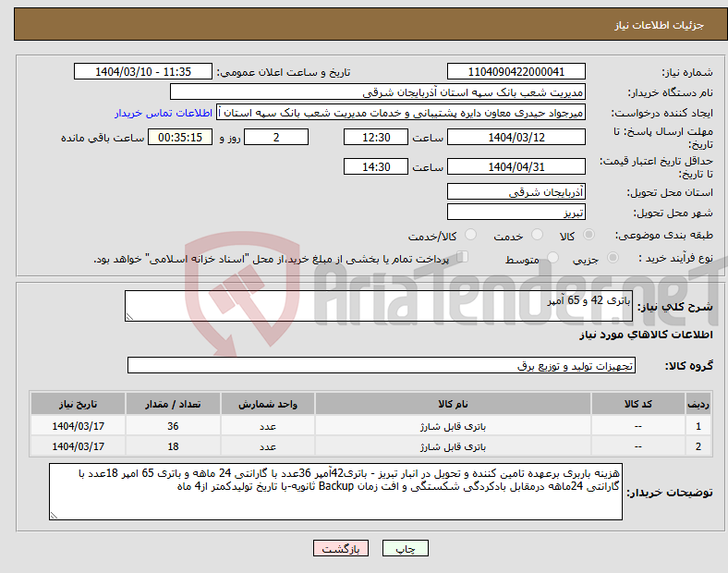Viewport: 728px width, 573px height.
Task: Click the remaining days field showing 2
Action: [276, 138]
